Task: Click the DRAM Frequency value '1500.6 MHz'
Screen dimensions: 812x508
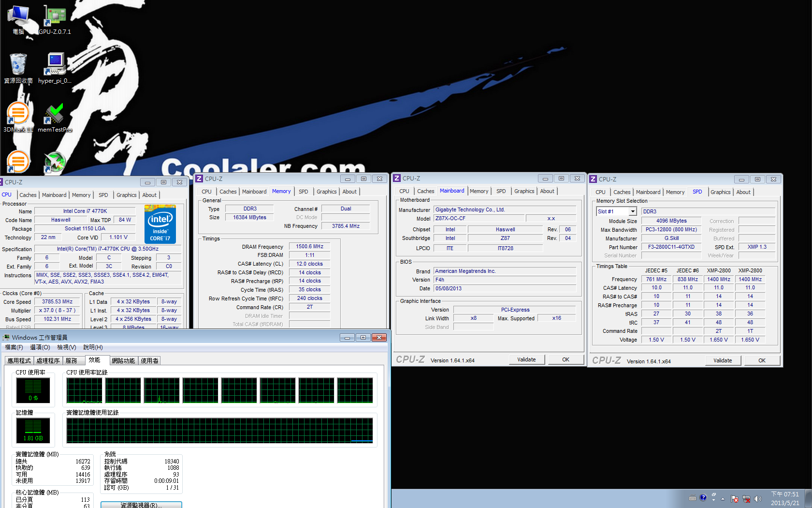Action: click(x=310, y=247)
